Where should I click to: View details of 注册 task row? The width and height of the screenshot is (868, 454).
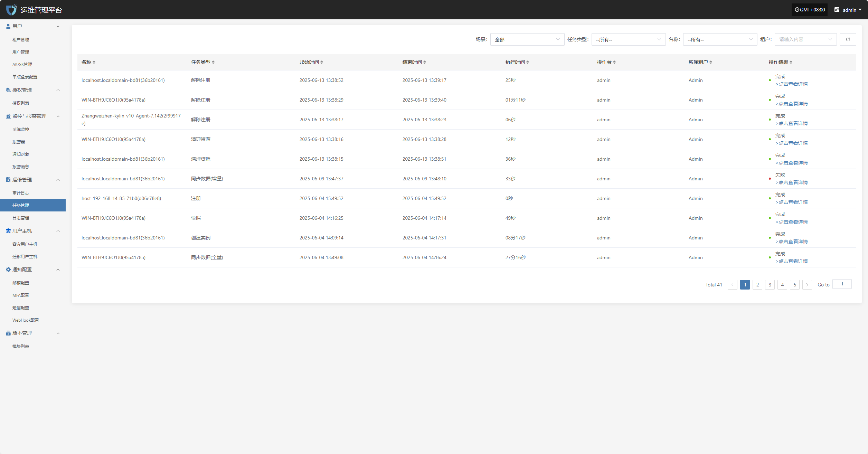[x=792, y=202]
